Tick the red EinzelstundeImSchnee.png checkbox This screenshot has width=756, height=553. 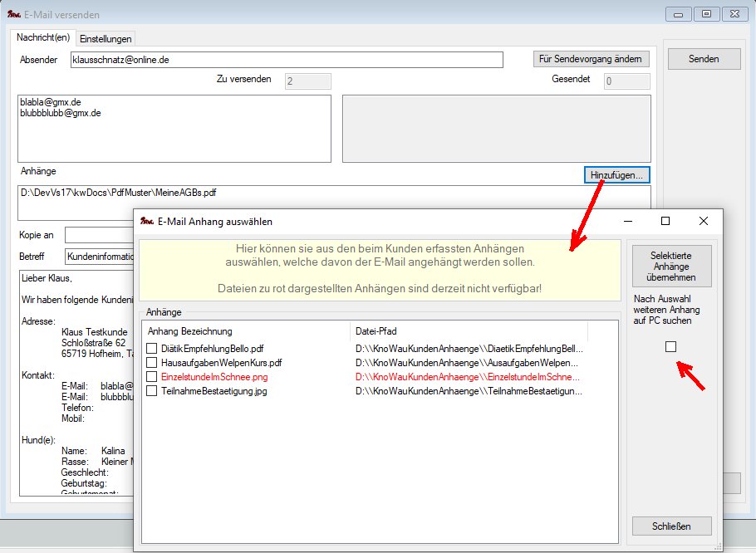point(152,377)
